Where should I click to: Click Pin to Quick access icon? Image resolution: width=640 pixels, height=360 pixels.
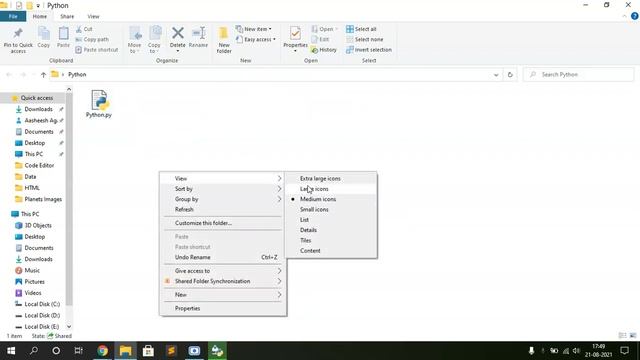click(18, 40)
